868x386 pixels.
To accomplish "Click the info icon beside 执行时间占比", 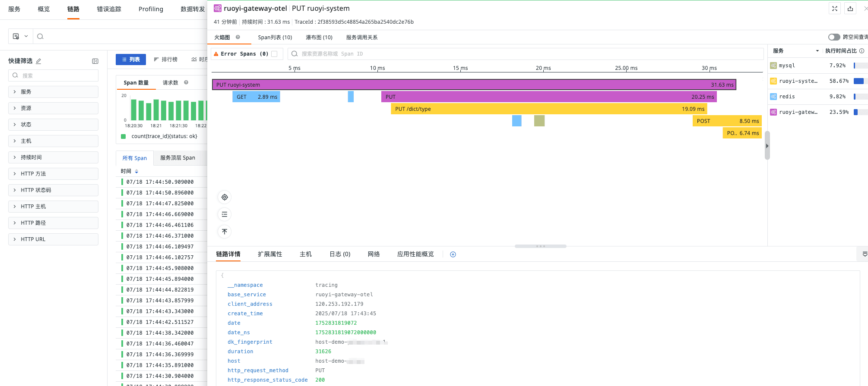I will (x=862, y=51).
